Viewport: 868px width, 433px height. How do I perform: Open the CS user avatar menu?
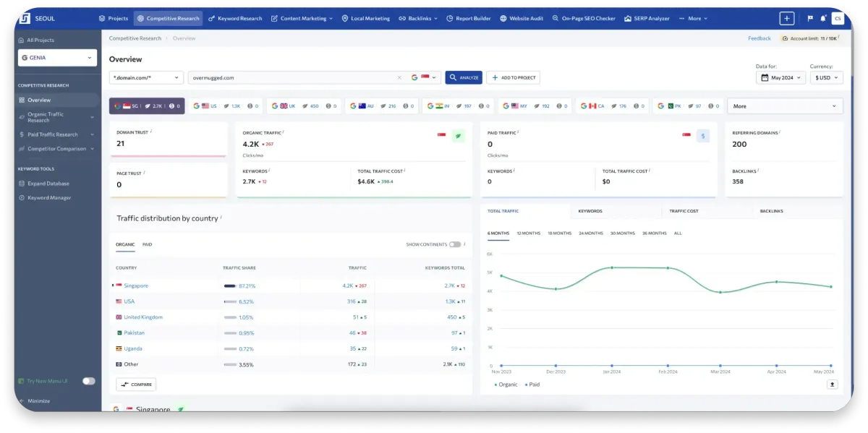click(838, 19)
